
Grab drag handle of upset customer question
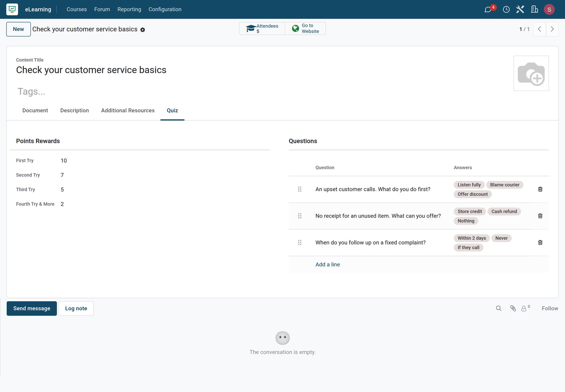coord(299,189)
